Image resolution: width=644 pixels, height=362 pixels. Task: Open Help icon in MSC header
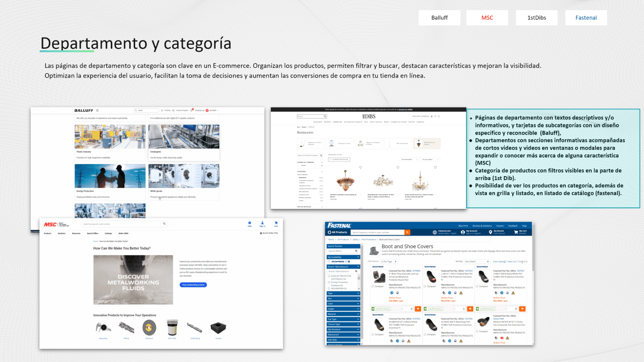coord(249,224)
